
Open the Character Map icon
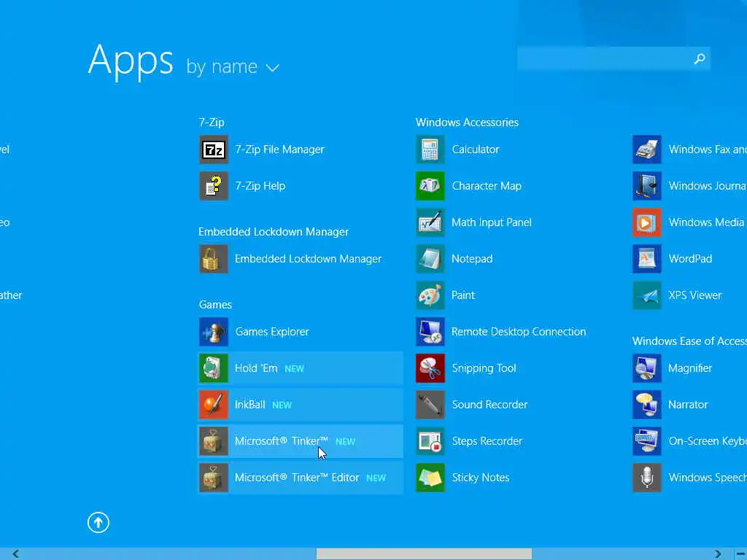[x=430, y=186]
